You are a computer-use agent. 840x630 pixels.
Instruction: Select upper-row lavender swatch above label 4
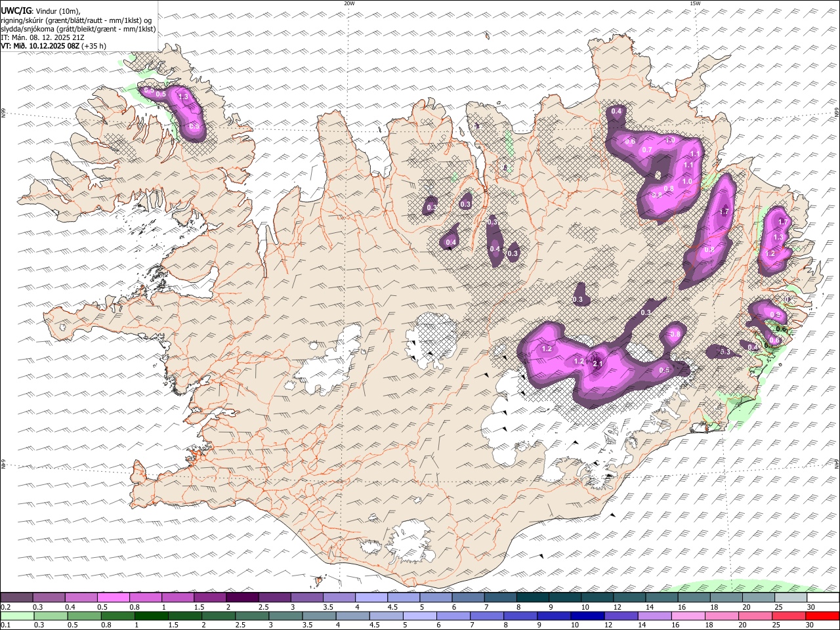(371, 598)
